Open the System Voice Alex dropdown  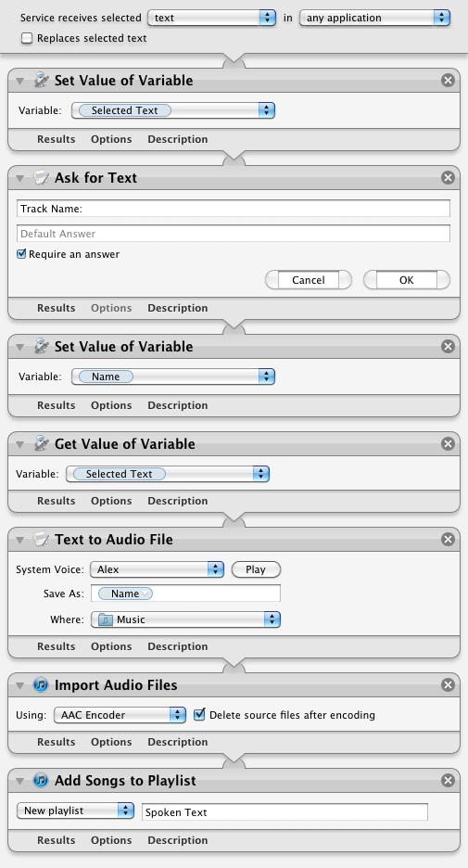158,569
